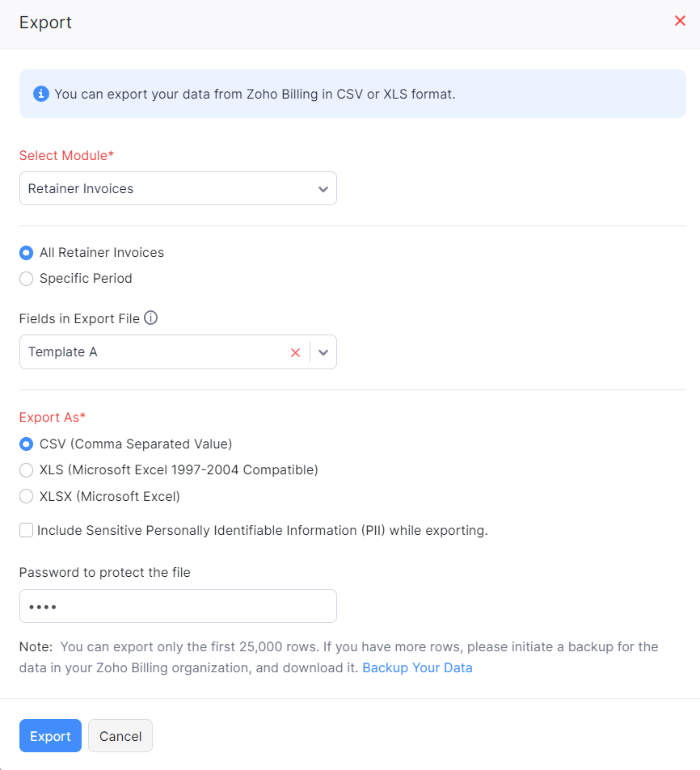Viewport: 700px width, 770px height.
Task: Enable including Sensitive Personally Identifiable Information
Action: 25,529
